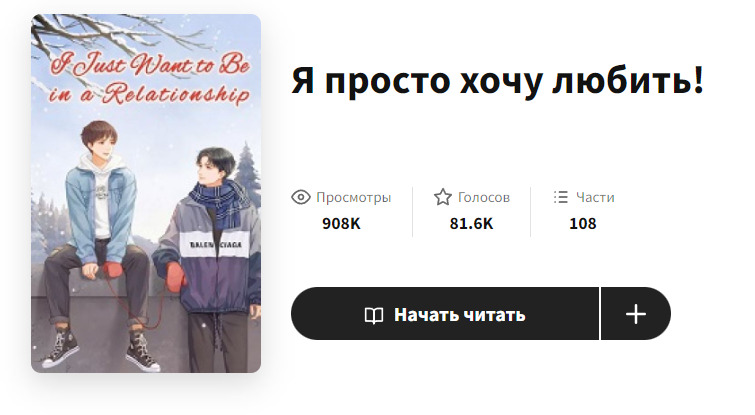This screenshot has height=415, width=755.
Task: Add story to library with plus button
Action: pyautogui.click(x=636, y=314)
